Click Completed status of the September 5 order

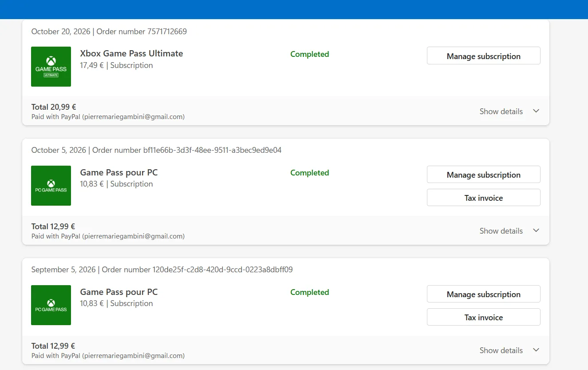click(310, 292)
